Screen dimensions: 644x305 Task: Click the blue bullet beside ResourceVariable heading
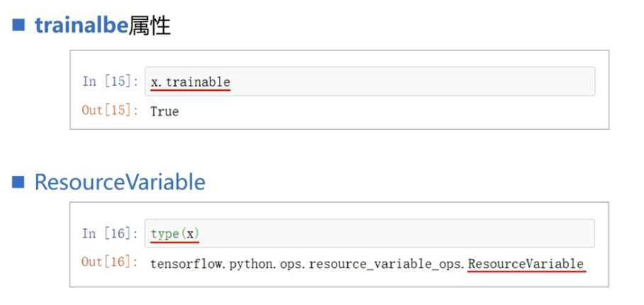tap(18, 182)
